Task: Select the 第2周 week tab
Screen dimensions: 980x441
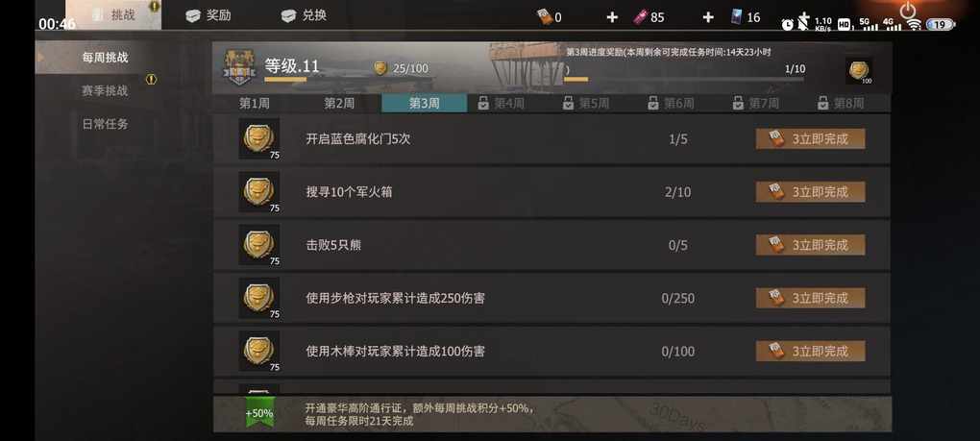Action: (339, 104)
